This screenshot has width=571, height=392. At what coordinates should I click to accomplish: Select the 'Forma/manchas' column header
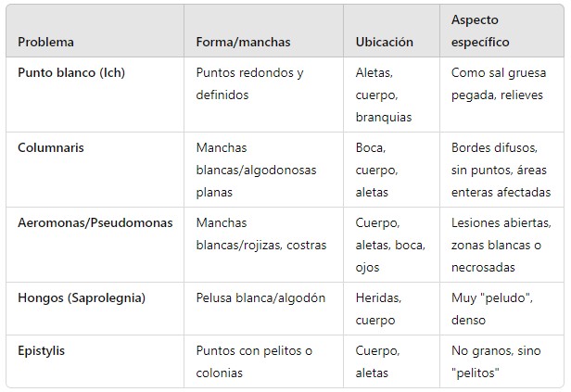(x=243, y=42)
